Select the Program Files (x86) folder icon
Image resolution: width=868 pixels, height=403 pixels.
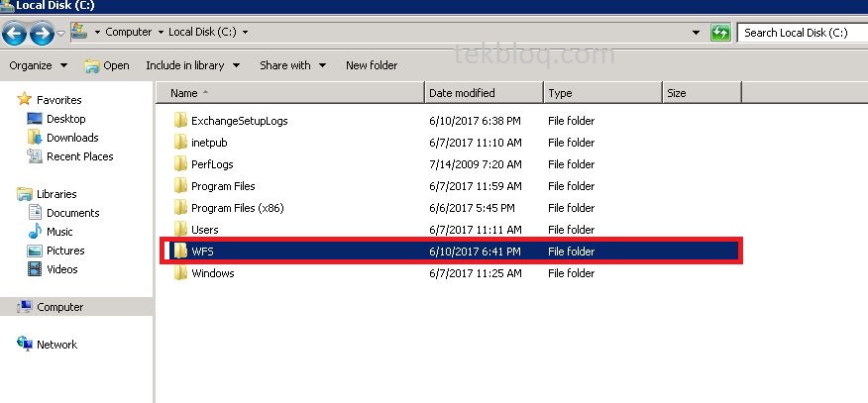180,207
